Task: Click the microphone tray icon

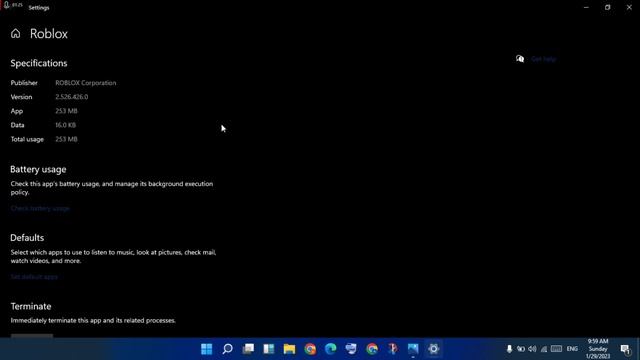Action: pyautogui.click(x=509, y=349)
